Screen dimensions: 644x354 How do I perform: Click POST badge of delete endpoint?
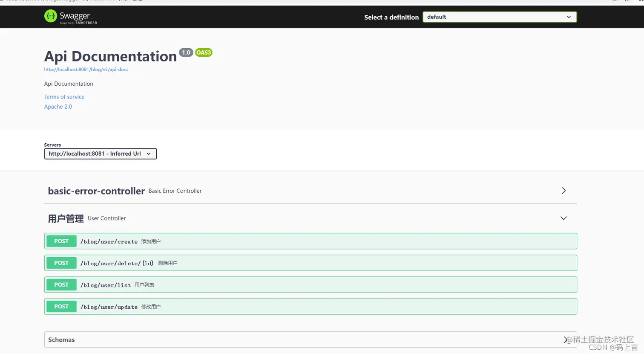coord(61,263)
